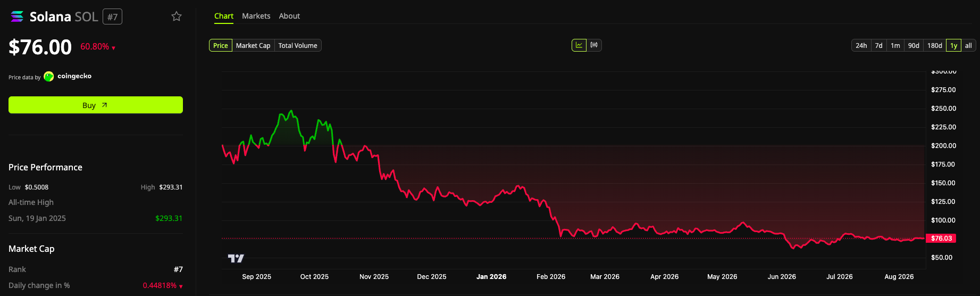Select the Market Cap chart metric
980x296 pixels.
click(x=253, y=45)
